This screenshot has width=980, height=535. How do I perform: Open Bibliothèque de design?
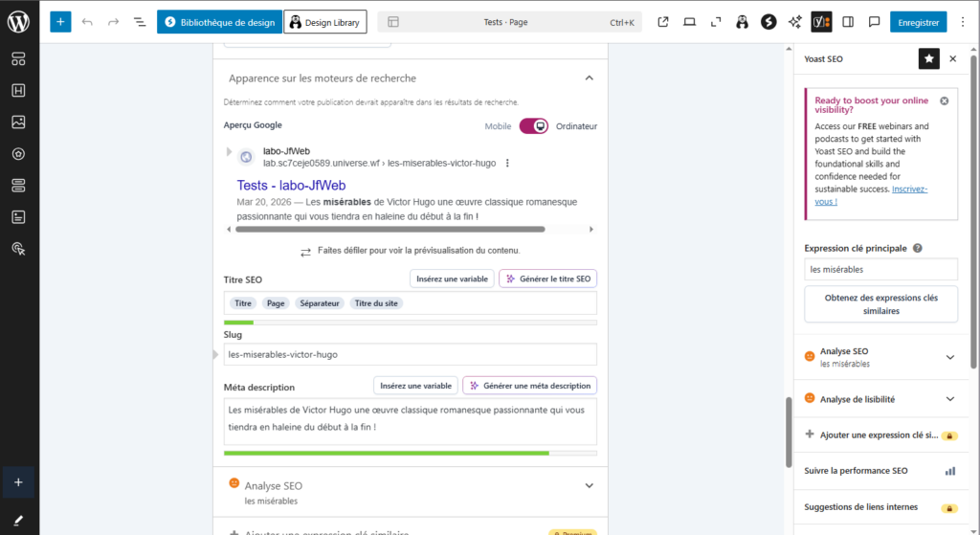[x=219, y=22]
